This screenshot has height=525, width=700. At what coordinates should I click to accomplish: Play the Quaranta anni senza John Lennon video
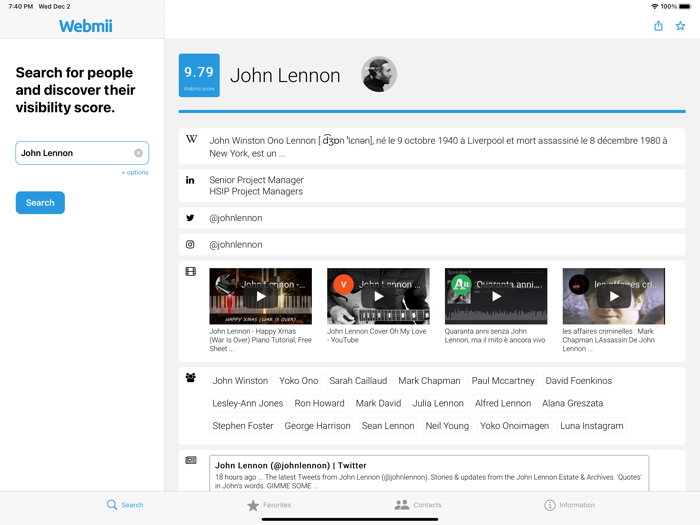[496, 296]
